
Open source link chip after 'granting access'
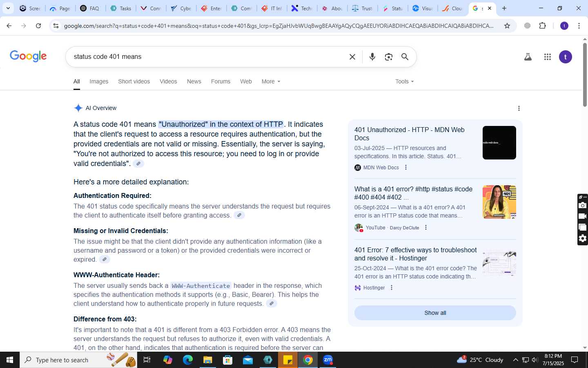pos(239,215)
